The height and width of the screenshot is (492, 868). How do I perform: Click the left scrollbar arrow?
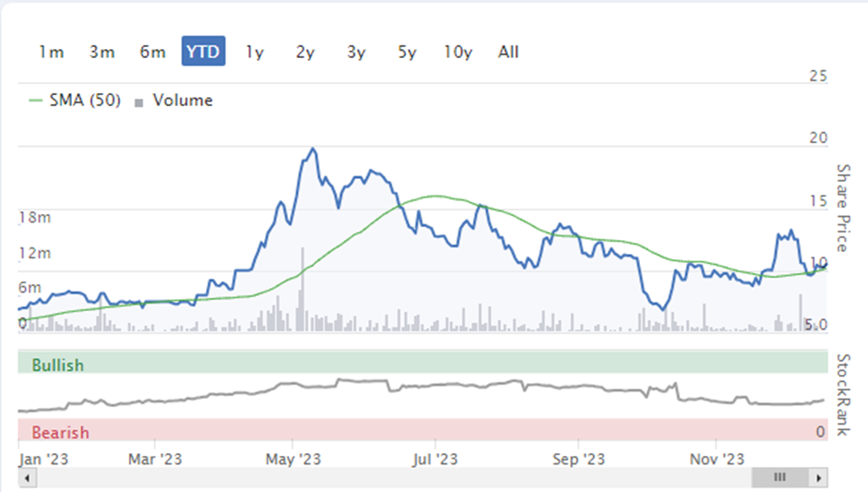(x=27, y=477)
